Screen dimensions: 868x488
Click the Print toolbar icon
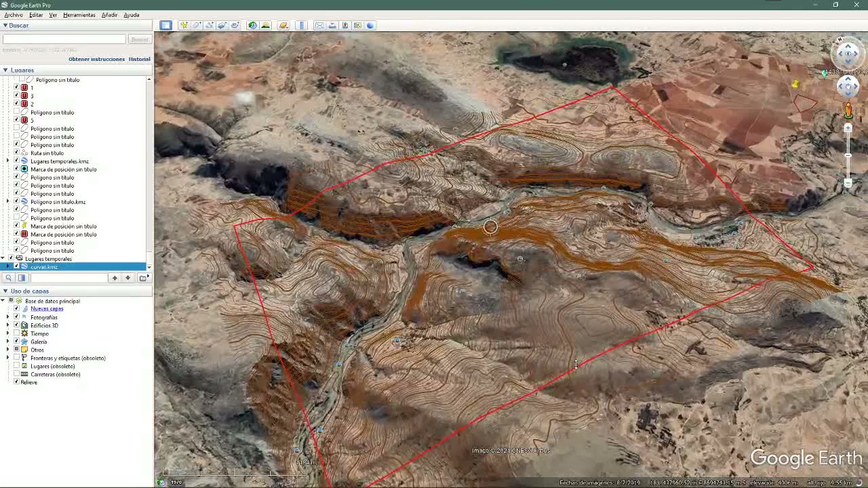click(332, 25)
